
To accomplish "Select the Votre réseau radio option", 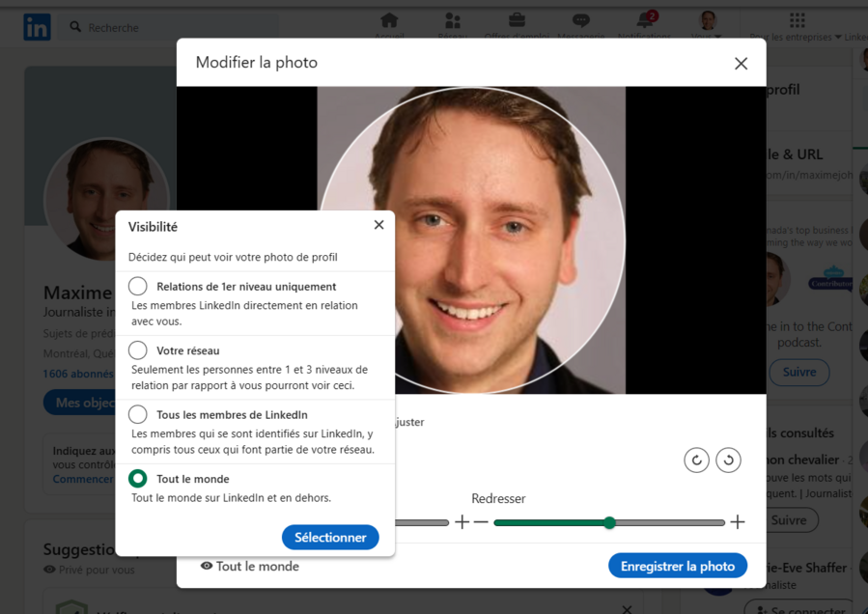I will click(138, 350).
